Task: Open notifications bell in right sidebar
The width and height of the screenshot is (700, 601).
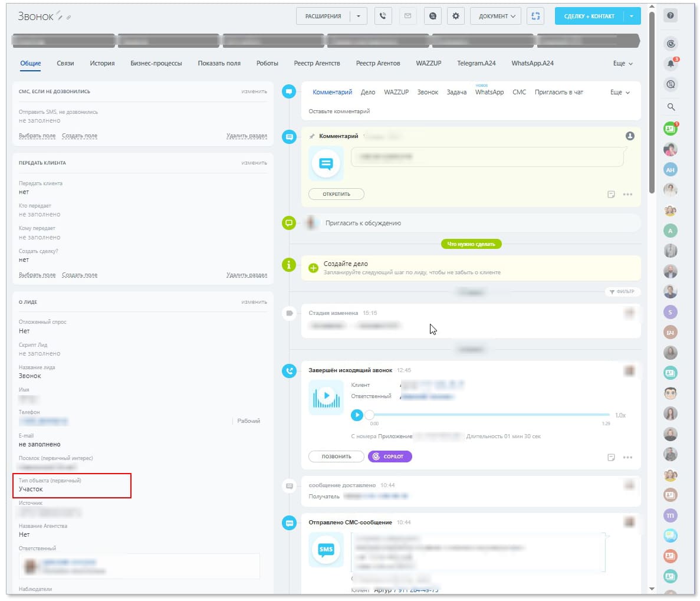Action: 670,64
